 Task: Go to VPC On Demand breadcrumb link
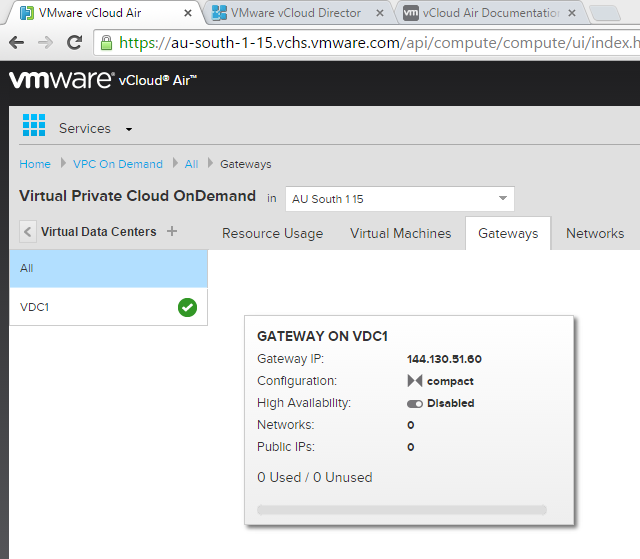[118, 164]
